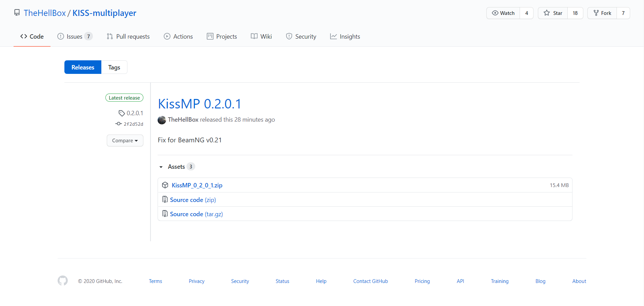This screenshot has height=306, width=644.
Task: Open the Projects tab
Action: click(x=222, y=37)
